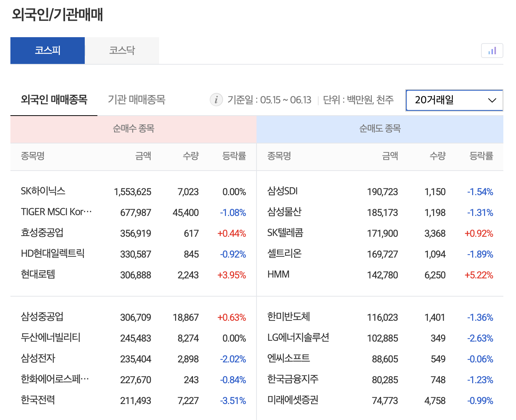Open the 현대로템 stock link
The height and width of the screenshot is (420, 516).
point(38,274)
